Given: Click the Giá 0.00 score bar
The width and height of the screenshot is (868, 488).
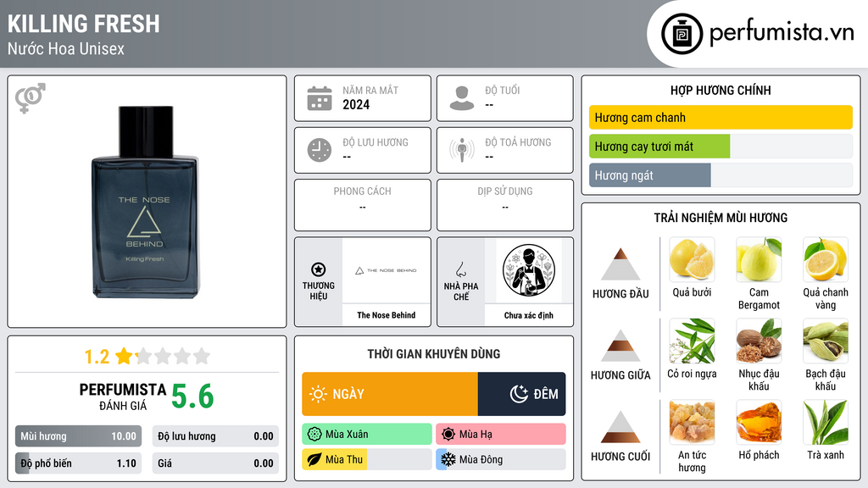Looking at the screenshot, I should pos(215,463).
